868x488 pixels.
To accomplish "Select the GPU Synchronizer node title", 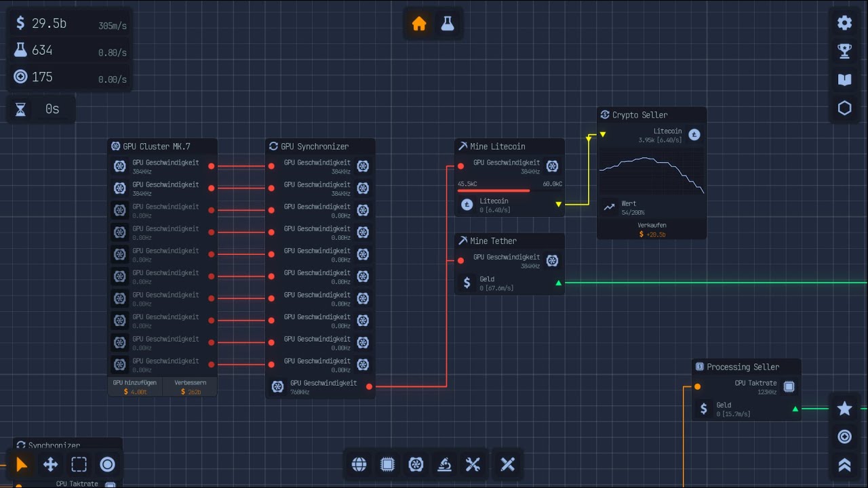I will (x=315, y=146).
